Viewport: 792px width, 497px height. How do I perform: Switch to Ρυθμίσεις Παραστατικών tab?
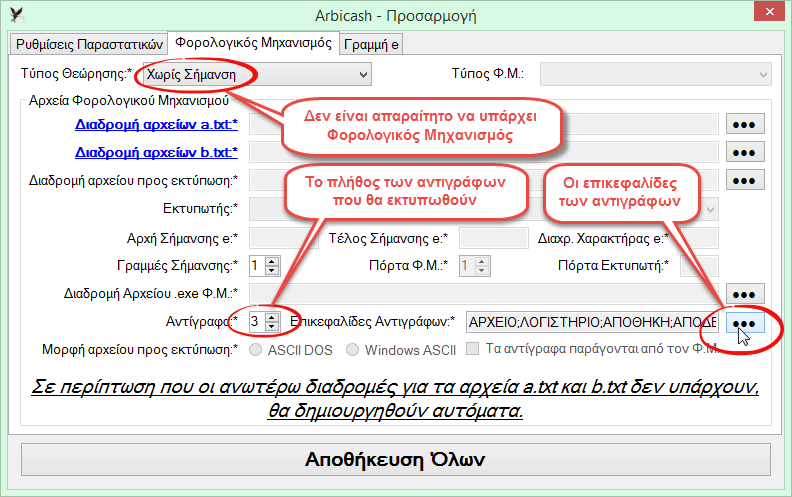click(89, 44)
